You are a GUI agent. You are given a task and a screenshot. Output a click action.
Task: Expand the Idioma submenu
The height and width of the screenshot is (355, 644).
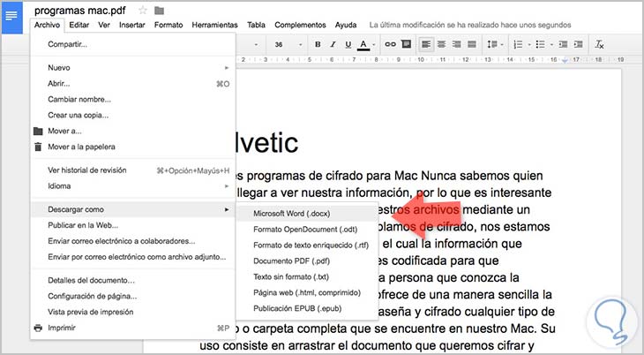coord(132,186)
